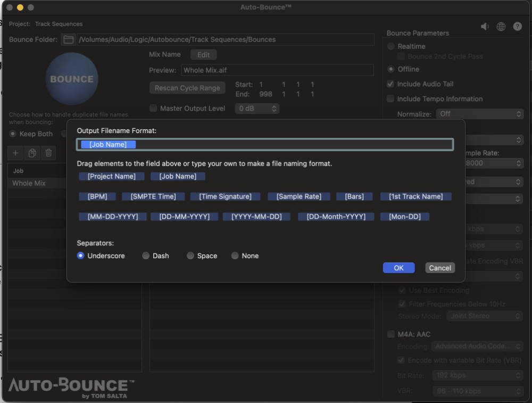Add a new job with plus icon
The width and height of the screenshot is (532, 403).
(15, 153)
